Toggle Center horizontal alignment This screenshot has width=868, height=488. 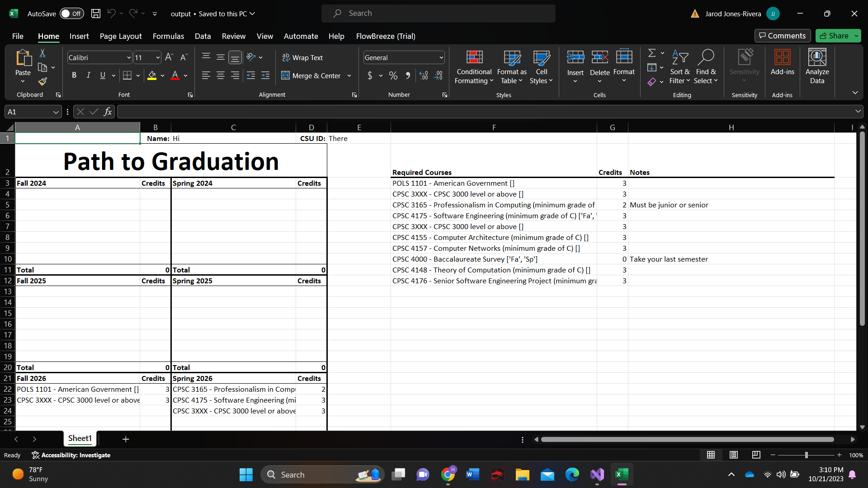221,75
